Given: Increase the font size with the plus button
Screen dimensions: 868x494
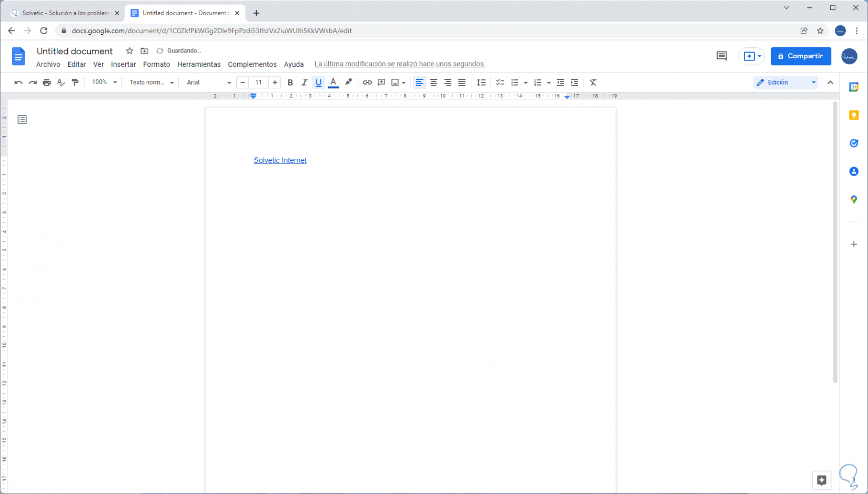Looking at the screenshot, I should pos(275,83).
